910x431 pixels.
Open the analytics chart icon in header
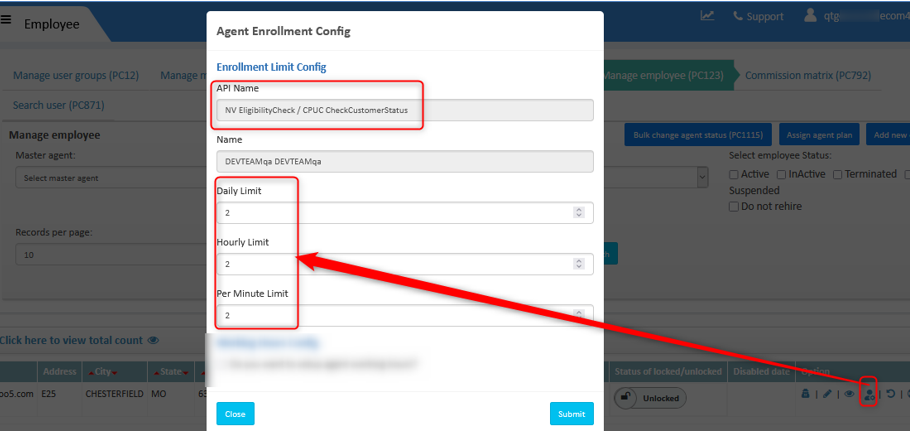pyautogui.click(x=707, y=16)
